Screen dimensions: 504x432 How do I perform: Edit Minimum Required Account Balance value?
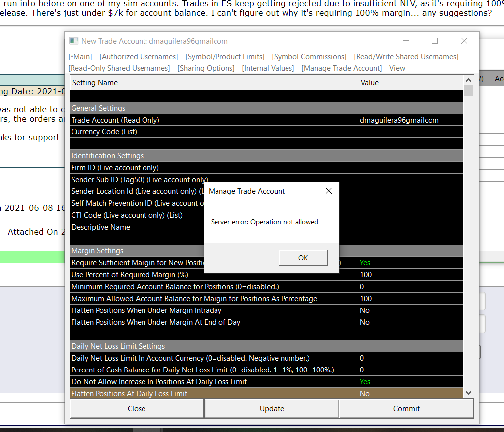coord(411,287)
